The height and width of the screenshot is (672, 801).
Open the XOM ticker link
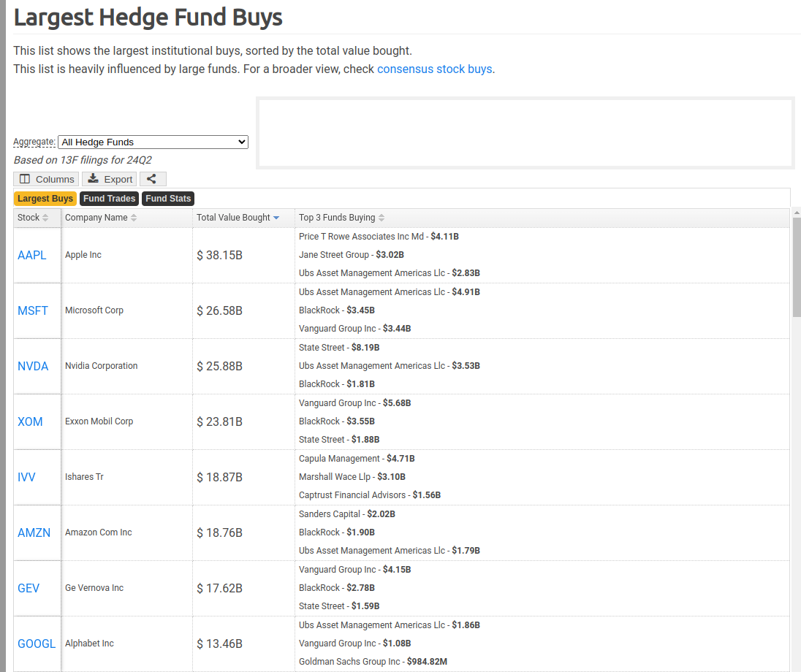click(x=30, y=421)
